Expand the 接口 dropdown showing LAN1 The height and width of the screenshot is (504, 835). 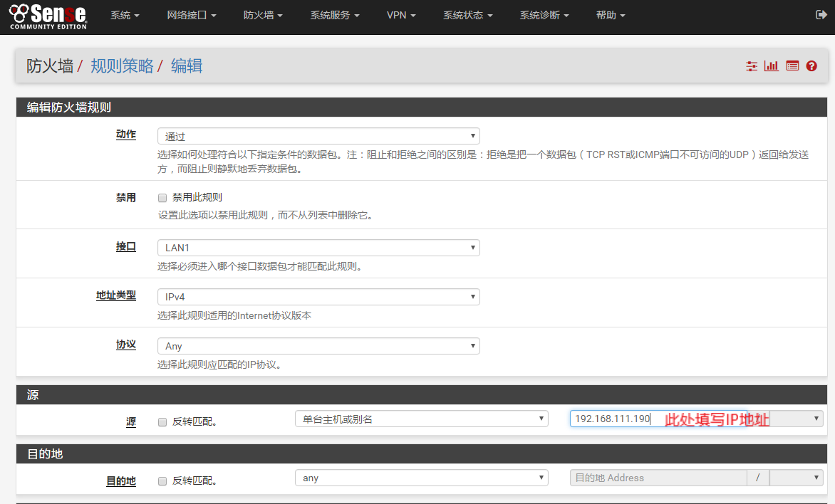pos(318,248)
